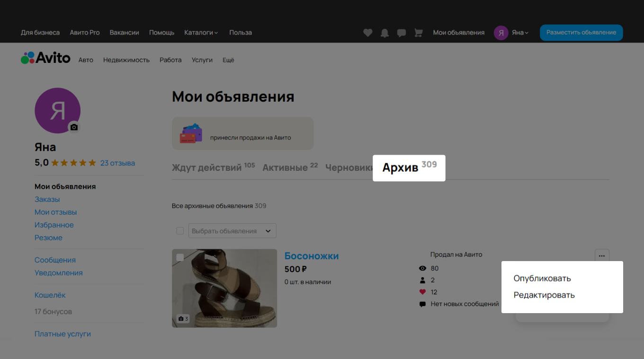Image resolution: width=644 pixels, height=359 pixels.
Task: Open messages via the chat bubble icon
Action: pyautogui.click(x=401, y=33)
